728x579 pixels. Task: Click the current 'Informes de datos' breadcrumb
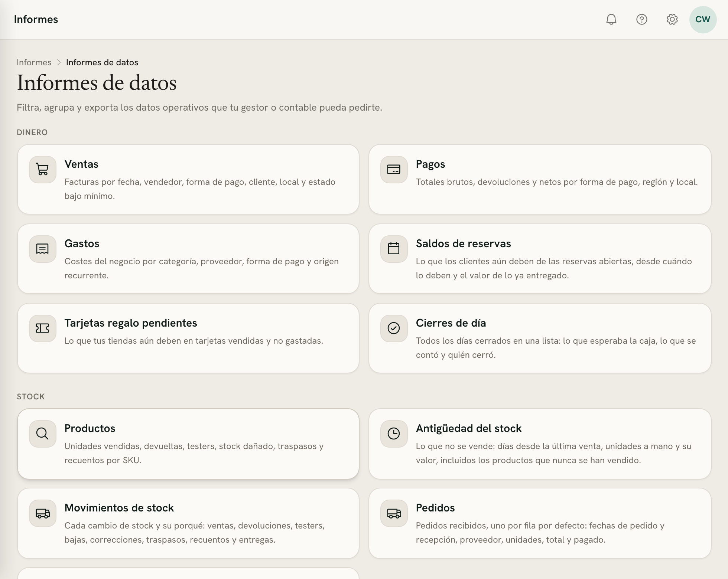coord(102,62)
